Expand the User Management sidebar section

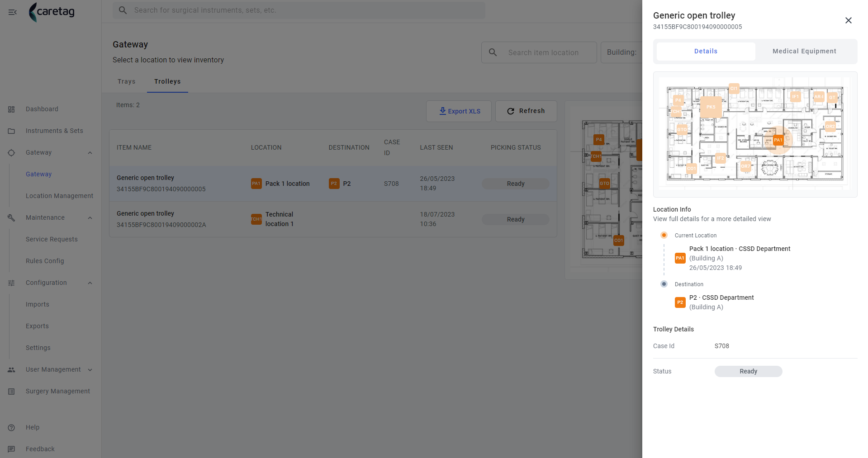click(90, 370)
